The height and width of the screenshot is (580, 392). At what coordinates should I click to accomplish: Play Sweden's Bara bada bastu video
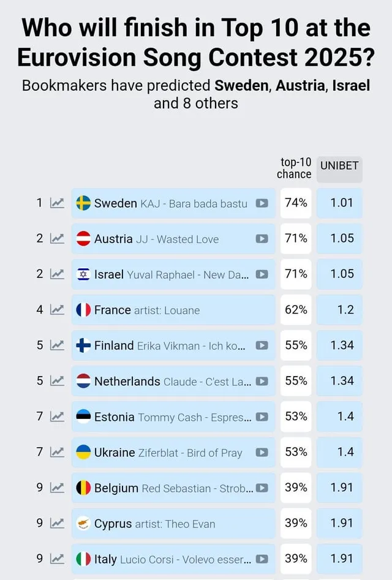(262, 203)
